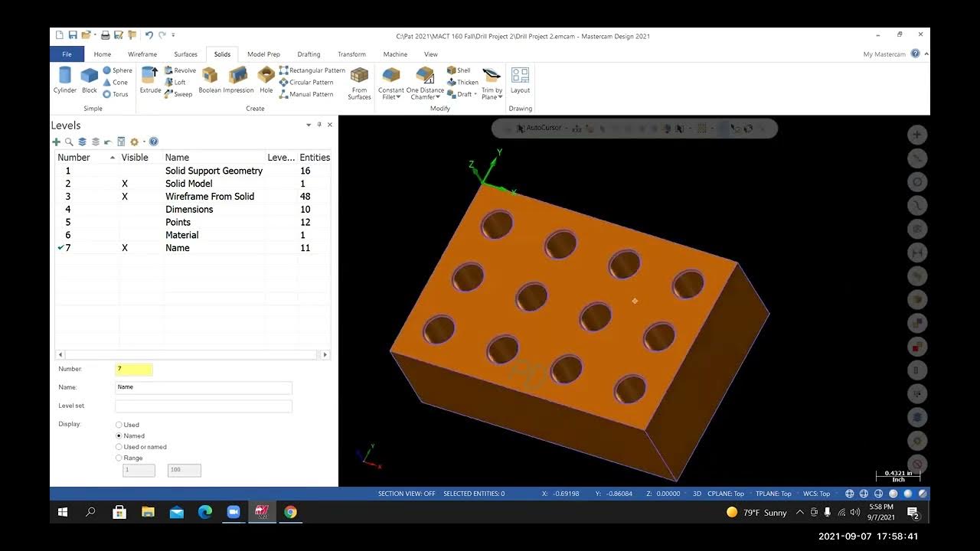Select the Used display radio button
Screen dimensions: 980x551
pos(119,425)
